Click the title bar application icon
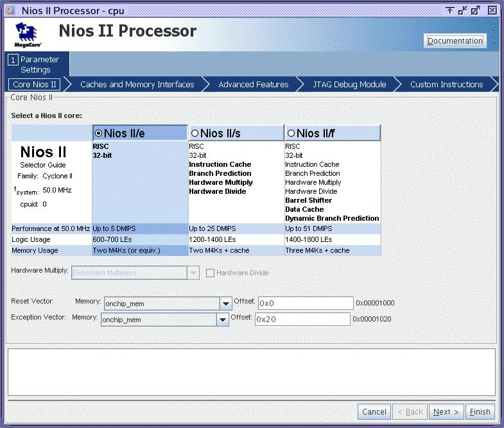Image resolution: width=504 pixels, height=428 pixels. 11,10
